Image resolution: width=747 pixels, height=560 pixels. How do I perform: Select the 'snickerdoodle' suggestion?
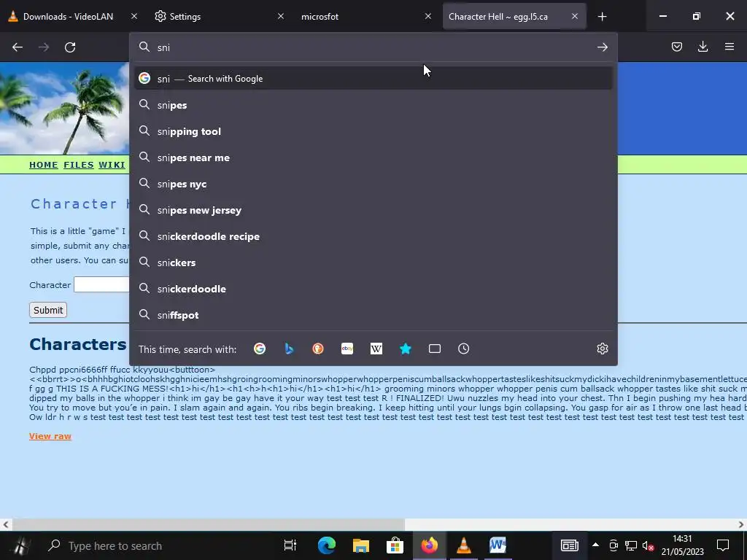[x=373, y=289]
